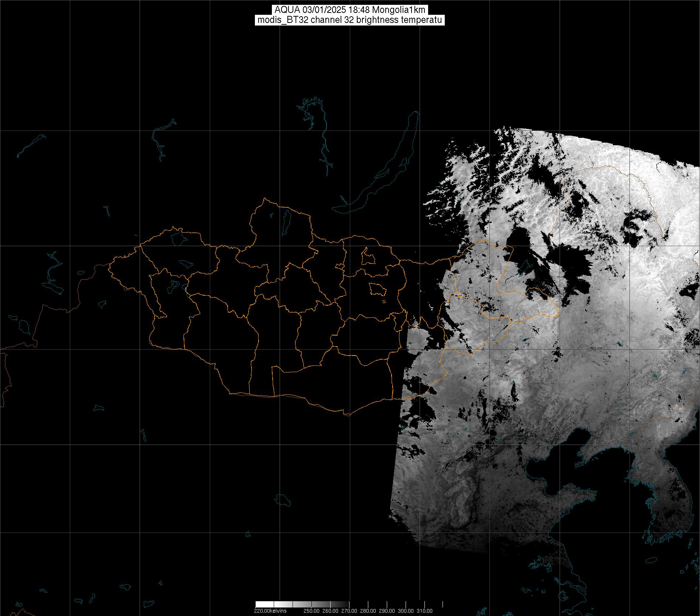Click the 280.00 colorbar label
Screen dimensions: 700x616
point(368,611)
